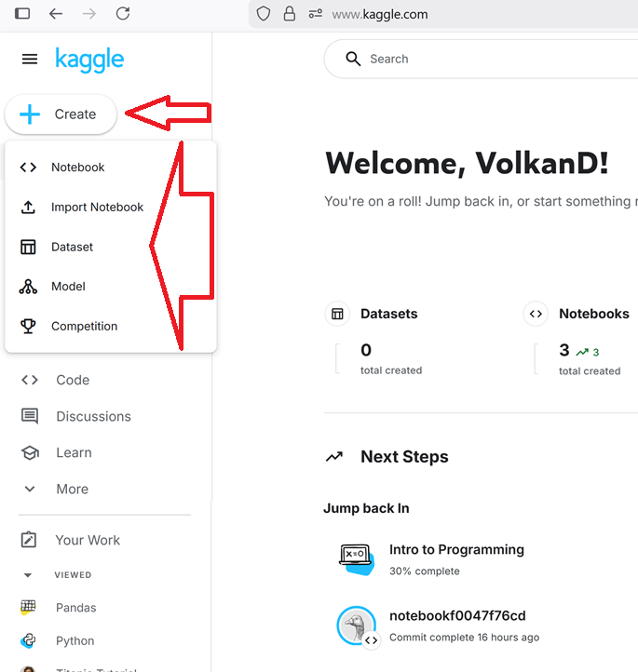
Task: Click the Kaggle logo
Action: coord(89,60)
